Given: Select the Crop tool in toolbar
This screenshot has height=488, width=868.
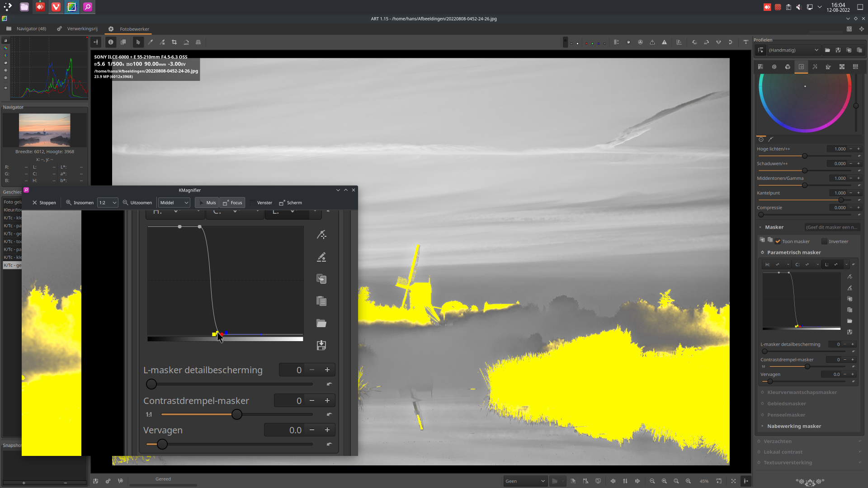Looking at the screenshot, I should pyautogui.click(x=174, y=42).
